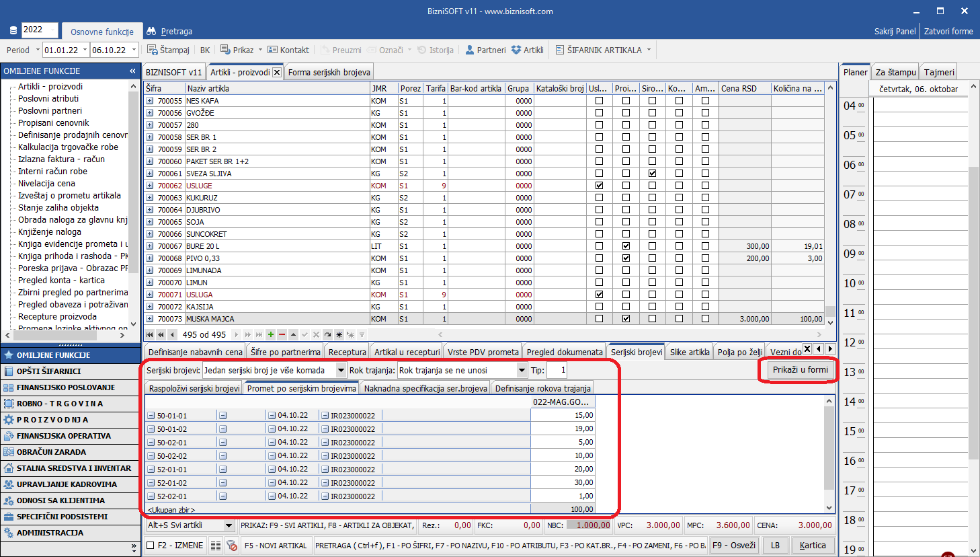The height and width of the screenshot is (557, 980).
Task: Click the clear-filter icon beside F2 - IZMENE
Action: [x=231, y=546]
